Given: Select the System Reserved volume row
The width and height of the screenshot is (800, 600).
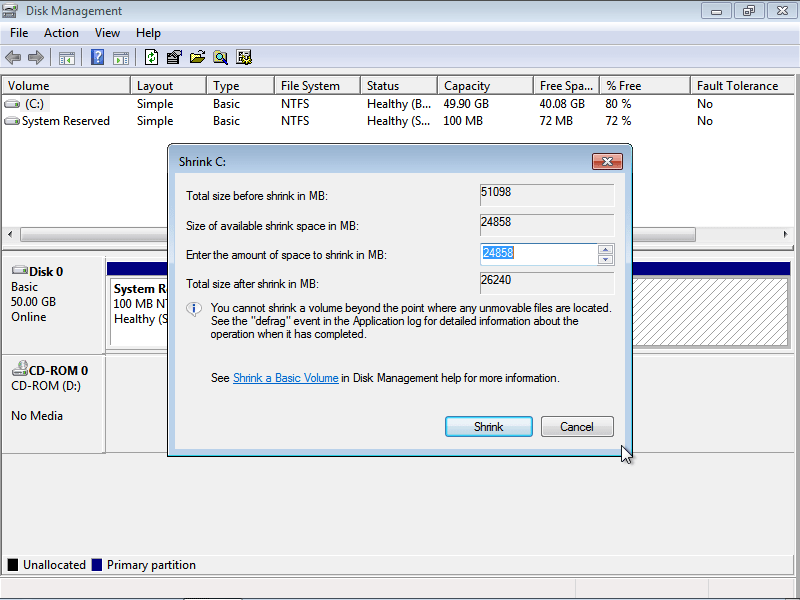Looking at the screenshot, I should click(x=65, y=120).
